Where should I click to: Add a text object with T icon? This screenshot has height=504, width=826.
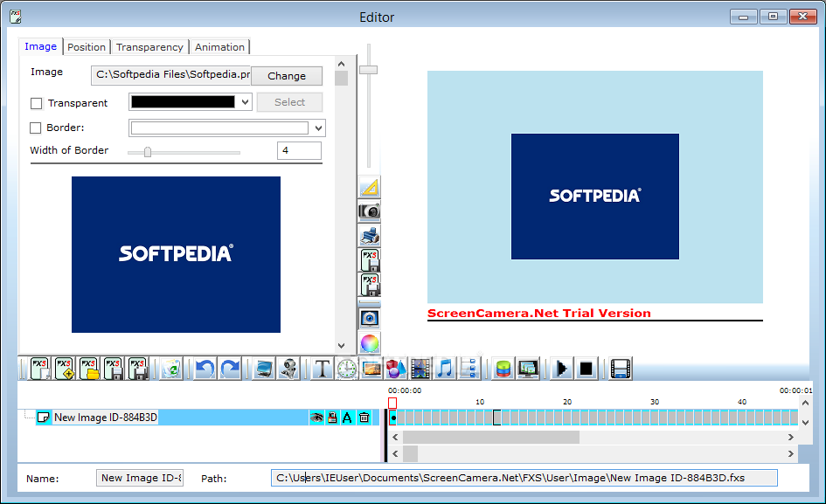322,369
